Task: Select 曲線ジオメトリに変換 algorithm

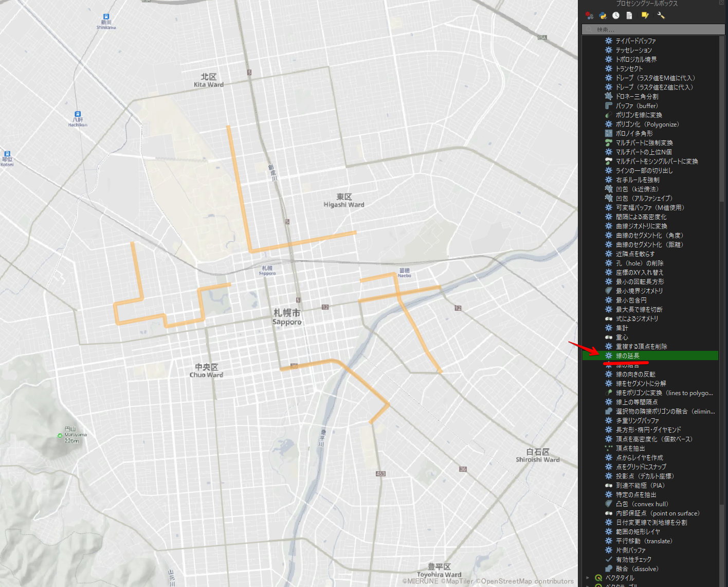Action: (642, 226)
